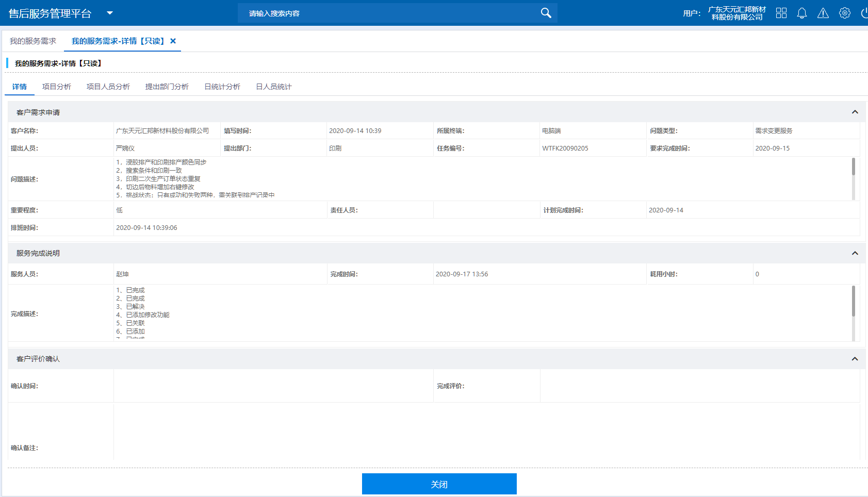This screenshot has width=868, height=497.
Task: Open the platform title dropdown arrow
Action: click(x=110, y=13)
